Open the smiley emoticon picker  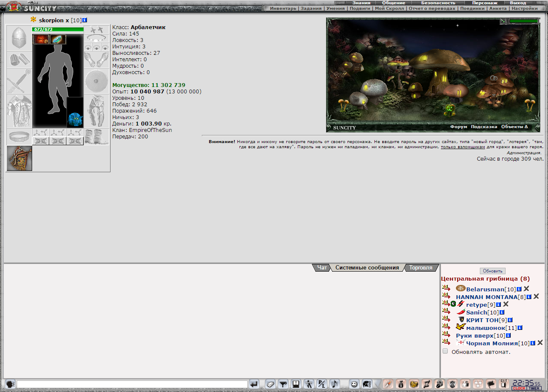[x=354, y=384]
